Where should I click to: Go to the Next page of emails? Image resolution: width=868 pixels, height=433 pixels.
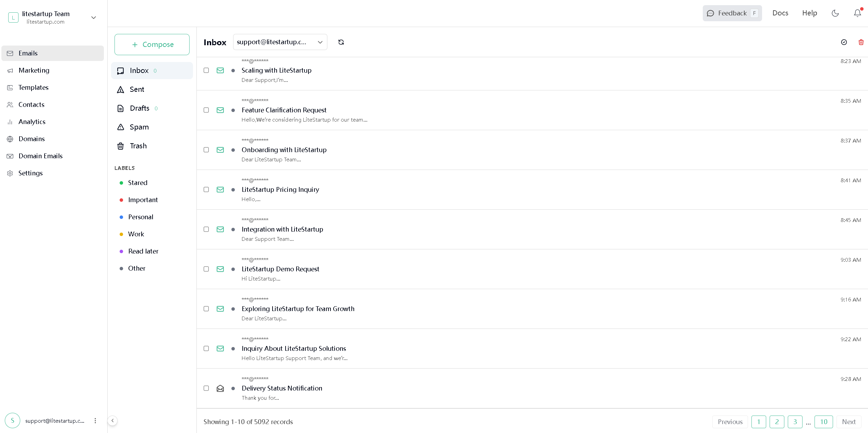[x=848, y=422]
